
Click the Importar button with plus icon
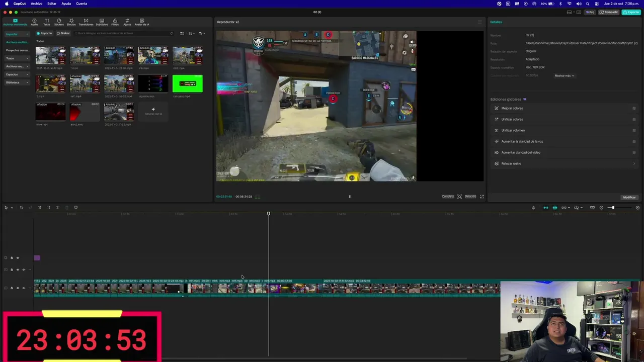point(44,33)
